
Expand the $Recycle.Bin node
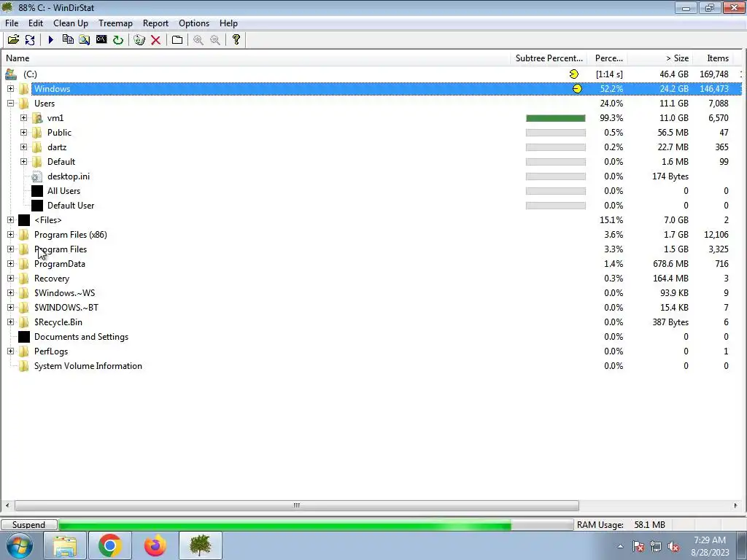(x=10, y=322)
